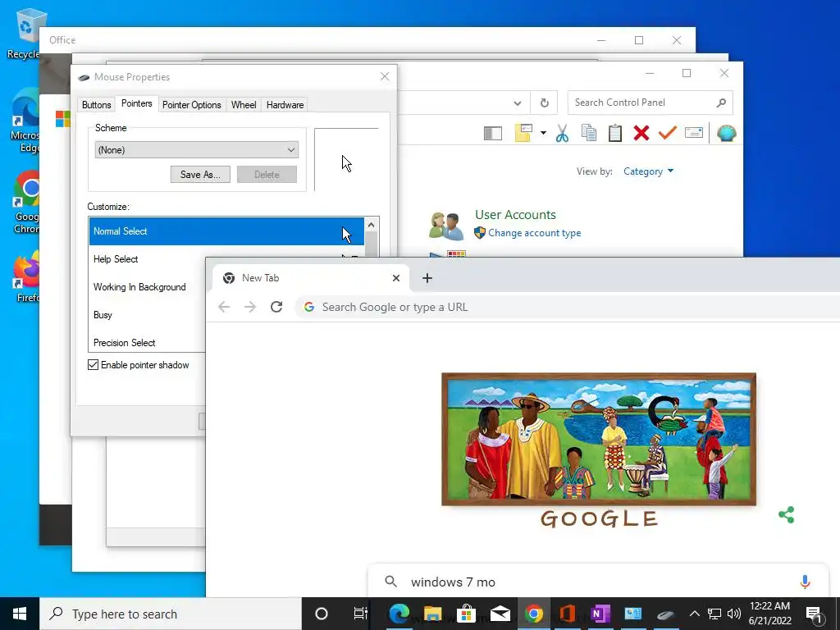Click the envelope-style Properties icon in Control Panel toolbar
840x630 pixels.
pos(694,132)
